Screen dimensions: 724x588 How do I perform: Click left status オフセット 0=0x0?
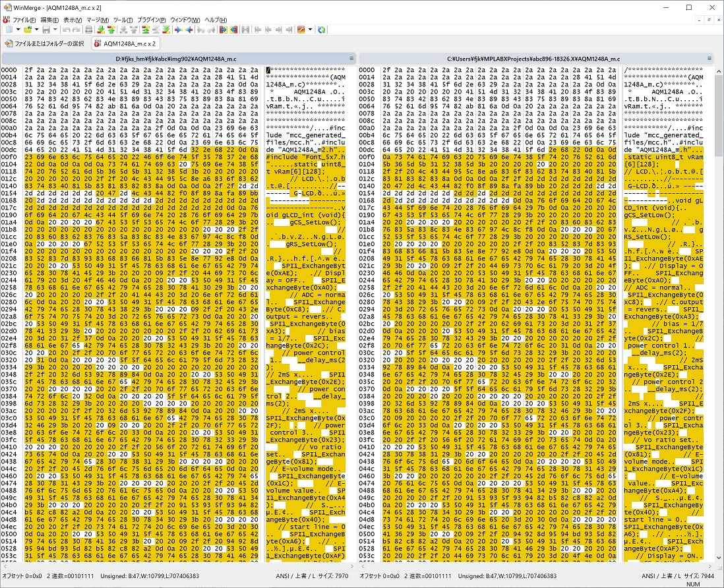click(x=21, y=576)
